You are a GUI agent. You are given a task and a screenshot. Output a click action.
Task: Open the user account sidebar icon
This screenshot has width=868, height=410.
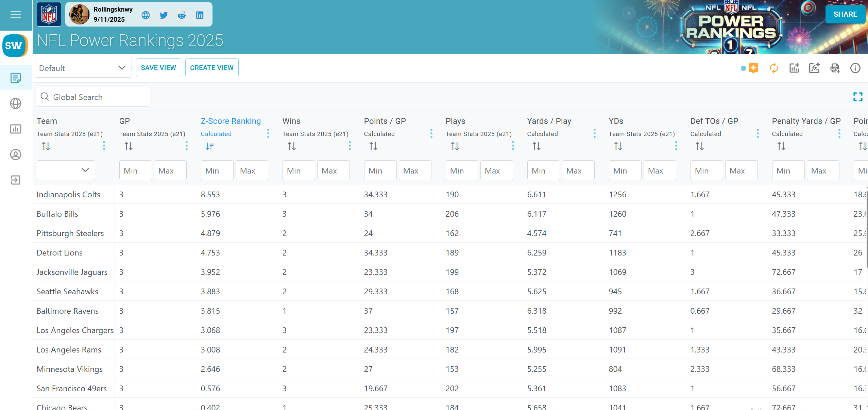[x=16, y=154]
